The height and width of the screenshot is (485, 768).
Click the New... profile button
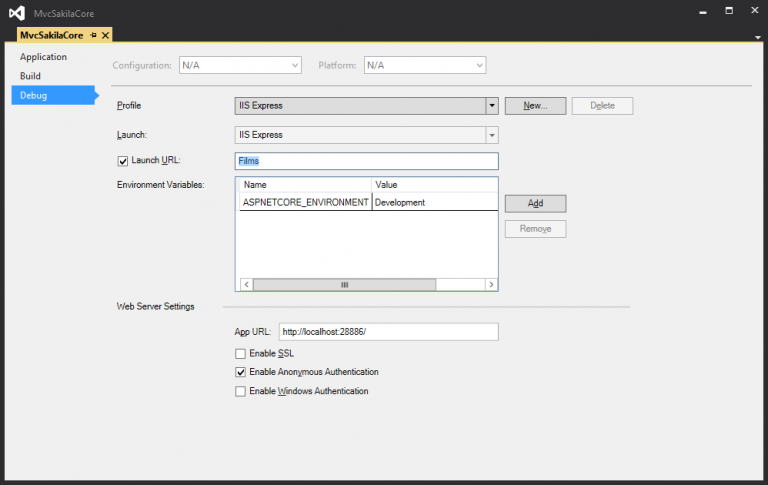coord(535,105)
